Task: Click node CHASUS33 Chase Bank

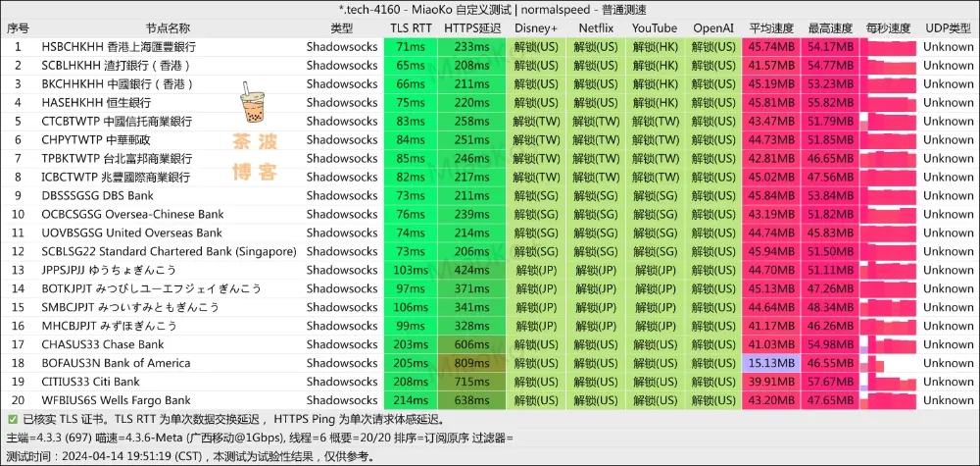Action: pyautogui.click(x=103, y=344)
